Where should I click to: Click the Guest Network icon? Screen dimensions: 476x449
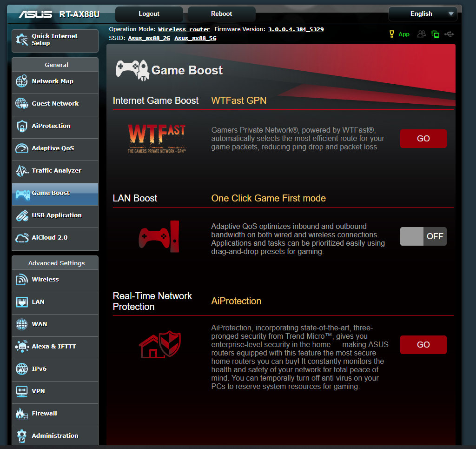tap(21, 104)
